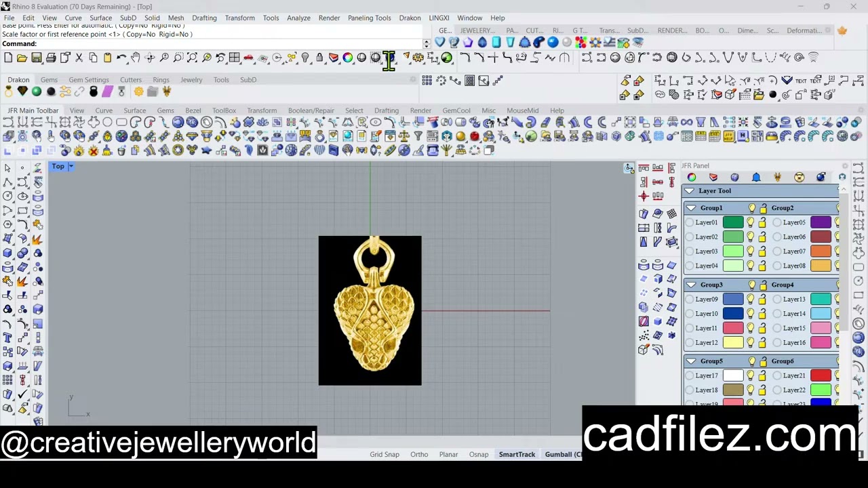Open the color wheel icon in standard toolbar
The width and height of the screenshot is (868, 488).
347,58
